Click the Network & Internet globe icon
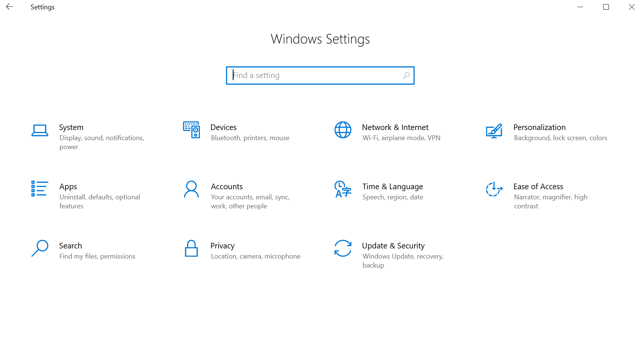This screenshot has height=341, width=644. (343, 130)
